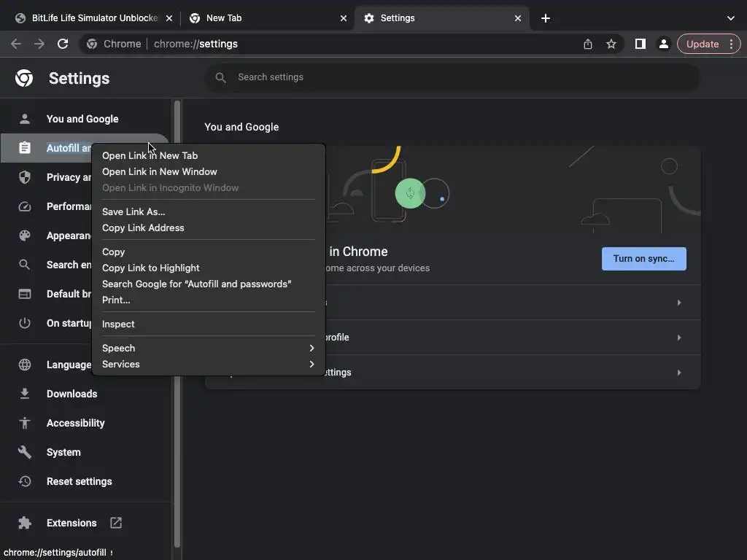Choose Inspect from the context menu

208,324
